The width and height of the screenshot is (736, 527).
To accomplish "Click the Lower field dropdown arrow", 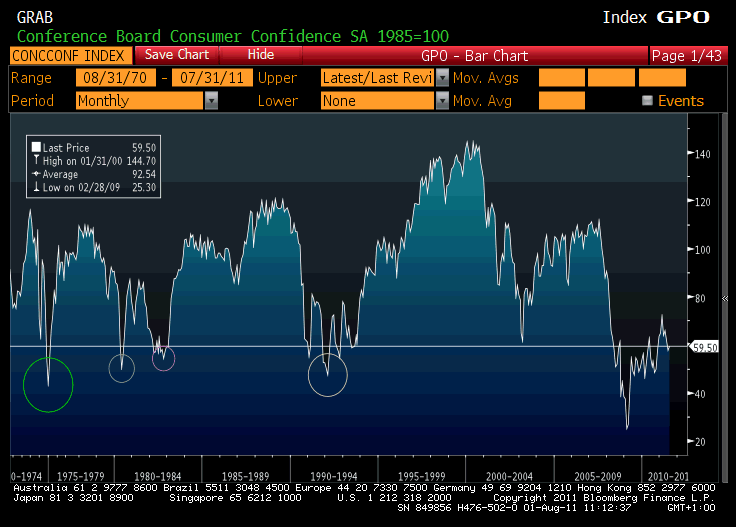I will tap(442, 100).
